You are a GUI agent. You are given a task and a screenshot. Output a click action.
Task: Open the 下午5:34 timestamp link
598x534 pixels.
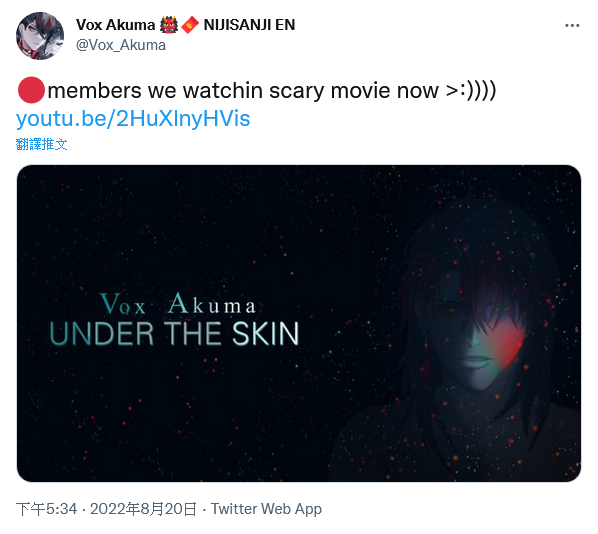[47, 509]
